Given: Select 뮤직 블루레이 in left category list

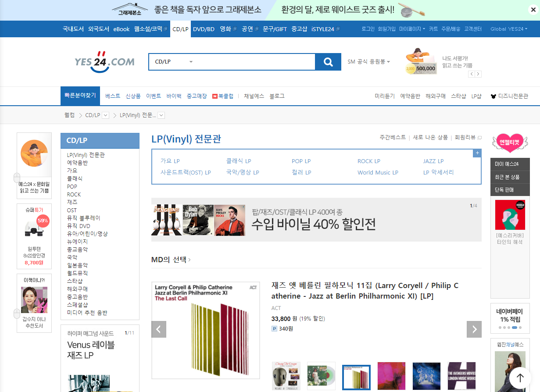Looking at the screenshot, I should coord(84,218).
